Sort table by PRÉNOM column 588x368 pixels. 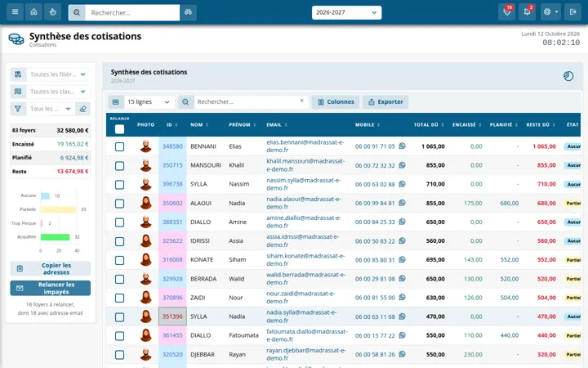click(x=243, y=124)
